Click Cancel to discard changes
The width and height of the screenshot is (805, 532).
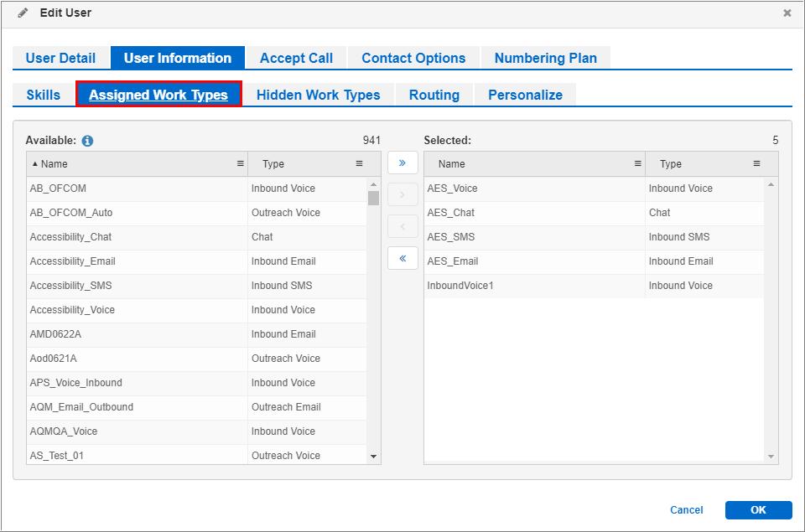687,509
